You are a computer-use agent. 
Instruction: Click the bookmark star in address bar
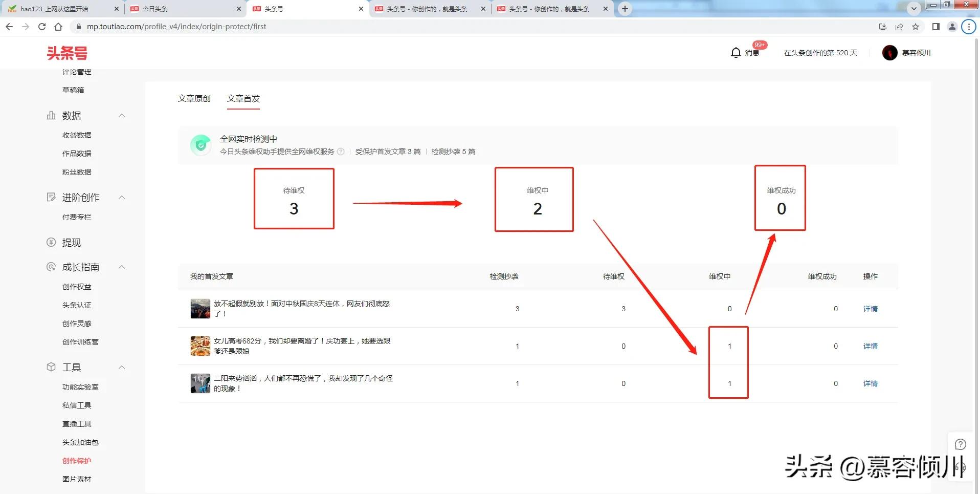(x=916, y=27)
